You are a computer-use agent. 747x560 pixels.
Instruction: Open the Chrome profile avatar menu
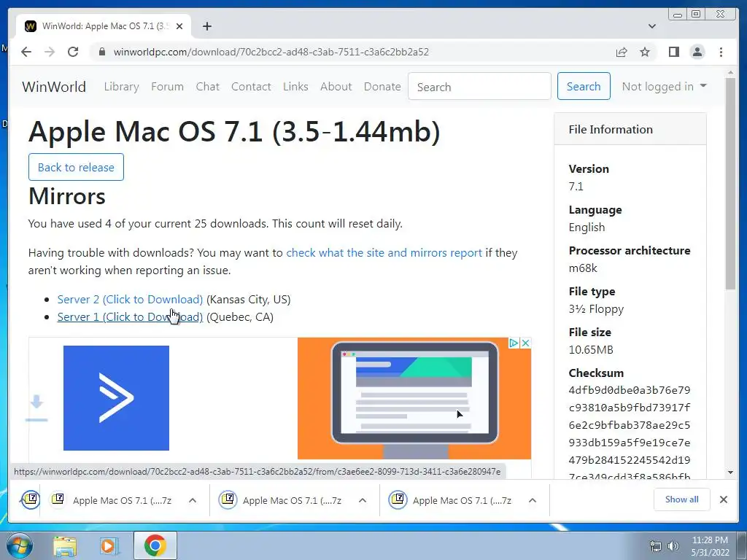[697, 52]
